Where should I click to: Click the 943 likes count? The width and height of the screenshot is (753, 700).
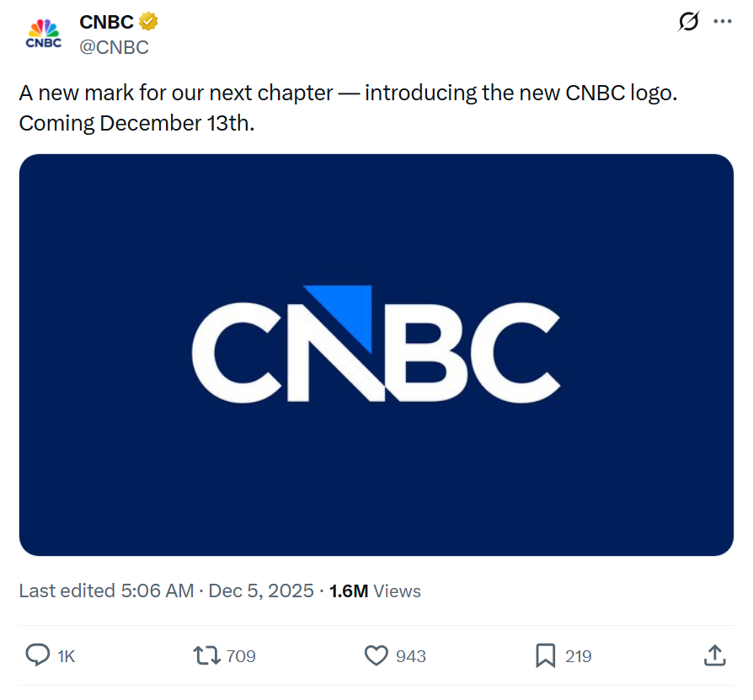point(411,656)
